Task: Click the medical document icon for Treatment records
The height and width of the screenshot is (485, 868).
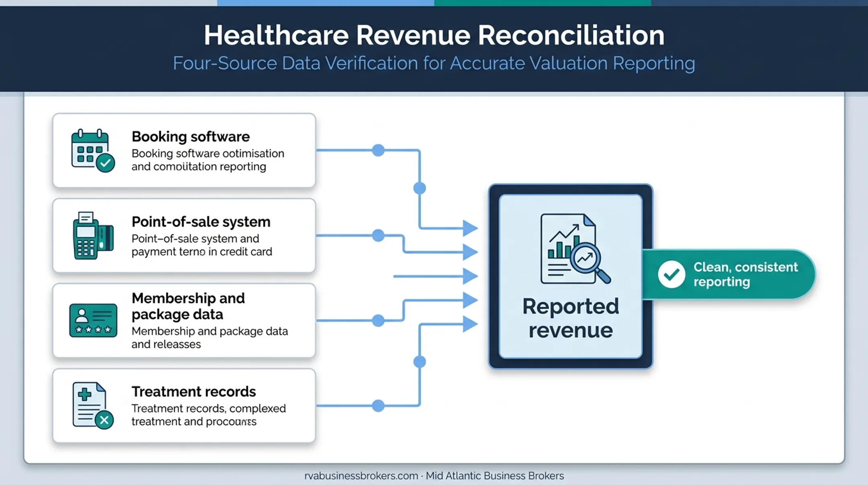Action: tap(93, 405)
